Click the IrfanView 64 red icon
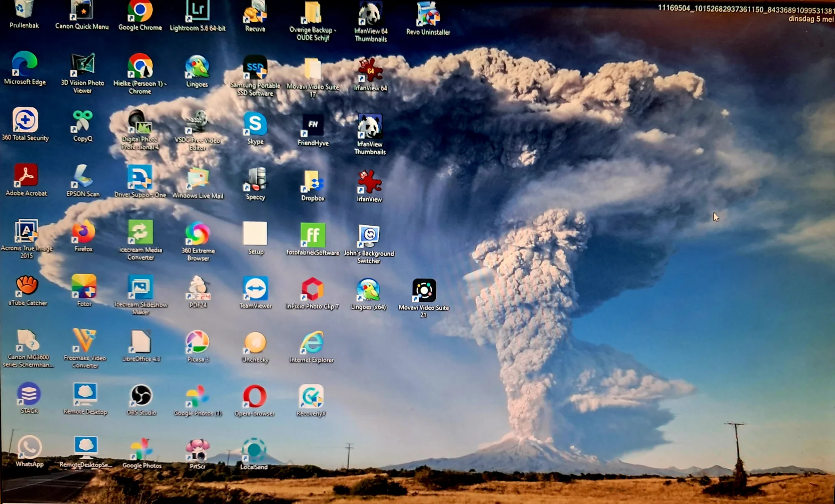The image size is (835, 504). 370,70
